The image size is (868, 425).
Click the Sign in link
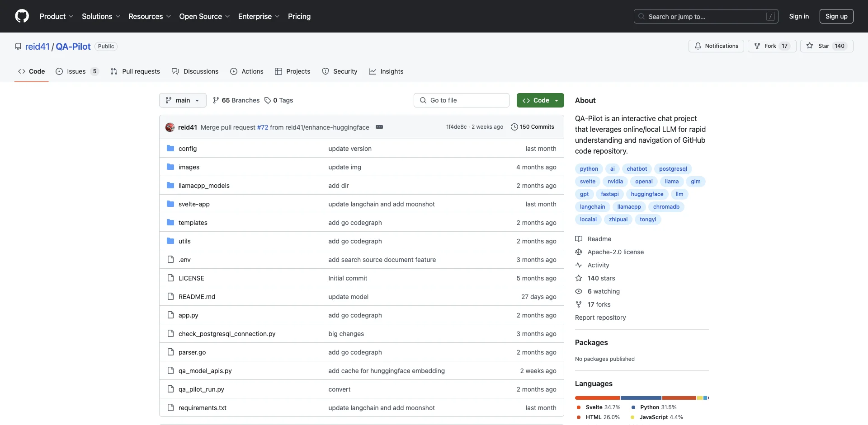[799, 16]
